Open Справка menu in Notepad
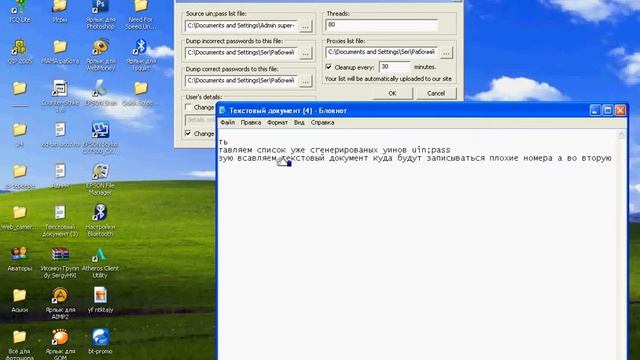Screen dimensions: 640x360 coord(322,122)
